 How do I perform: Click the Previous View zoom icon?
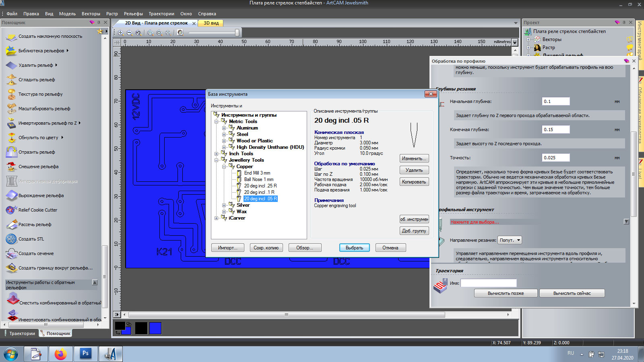coord(138,33)
